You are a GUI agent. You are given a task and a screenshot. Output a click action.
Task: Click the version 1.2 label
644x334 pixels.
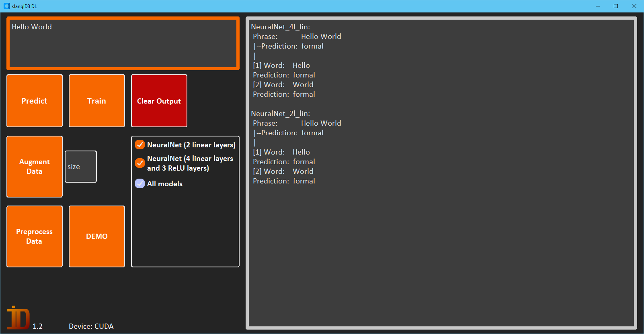[x=38, y=326]
